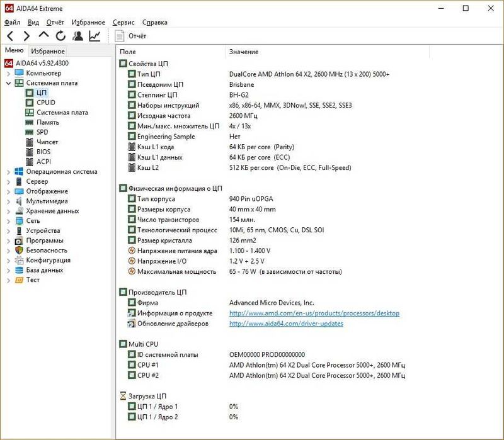504x440 pixels.
Task: Switch to the Меню tab
Action: pyautogui.click(x=14, y=50)
